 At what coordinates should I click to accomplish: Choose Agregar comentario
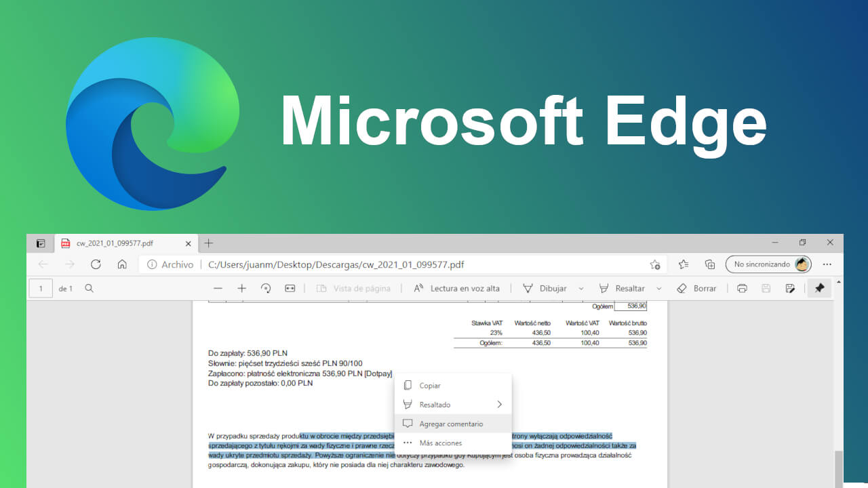point(453,424)
